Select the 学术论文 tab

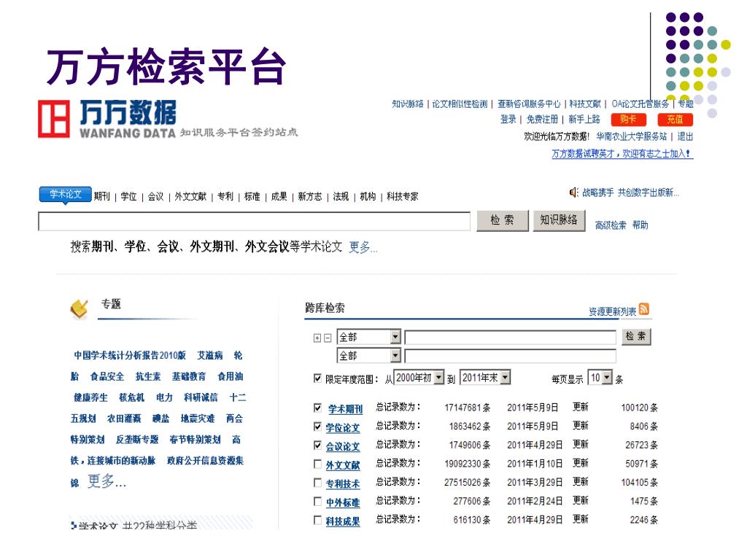pyautogui.click(x=65, y=194)
